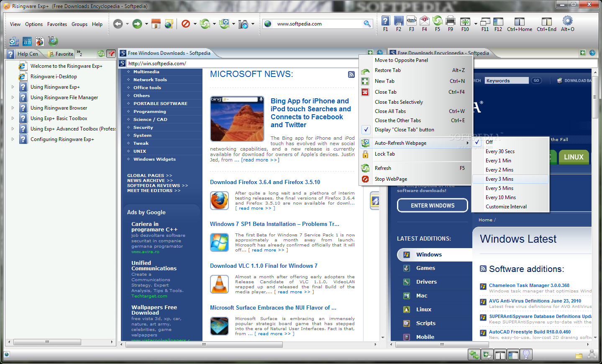This screenshot has width=602, height=364.
Task: Click the magnifier search icon in address bar
Action: click(x=367, y=24)
